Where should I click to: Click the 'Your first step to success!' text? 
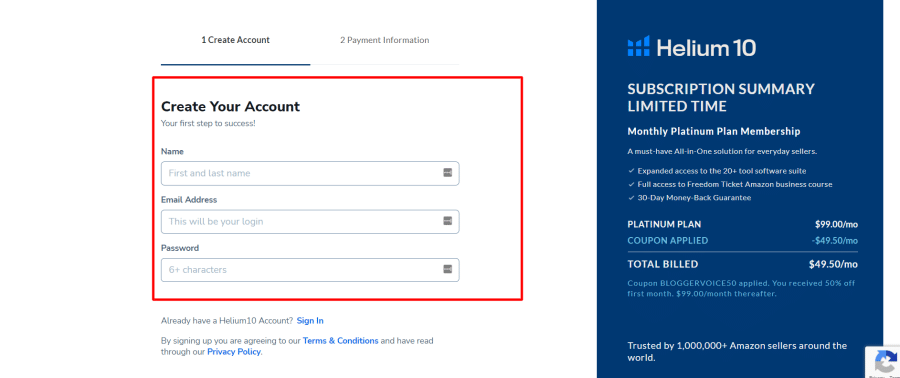[x=208, y=123]
